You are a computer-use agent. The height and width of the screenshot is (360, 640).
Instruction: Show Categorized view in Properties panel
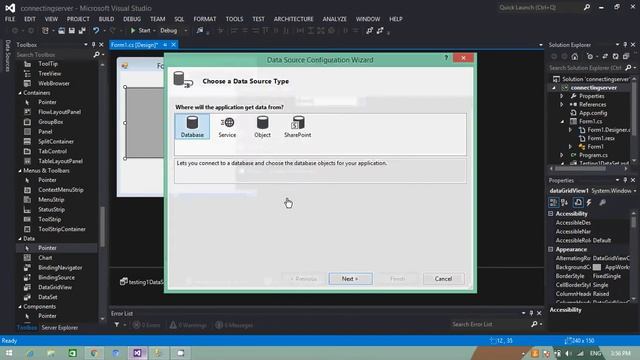coord(553,202)
